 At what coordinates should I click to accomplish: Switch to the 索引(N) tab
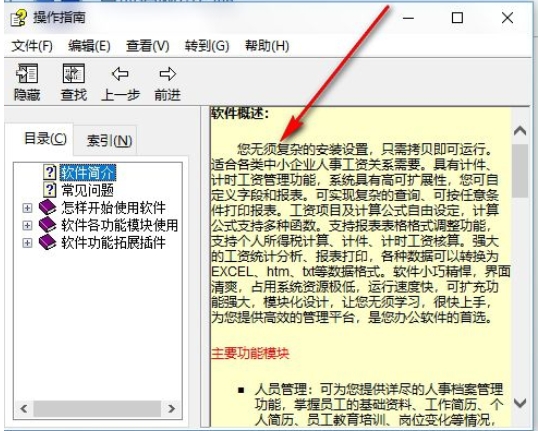109,140
